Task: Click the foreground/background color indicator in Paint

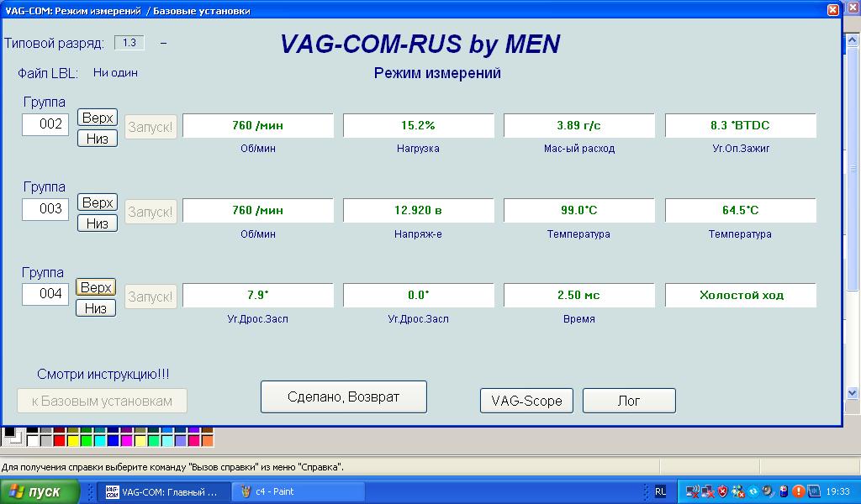Action: (12, 437)
